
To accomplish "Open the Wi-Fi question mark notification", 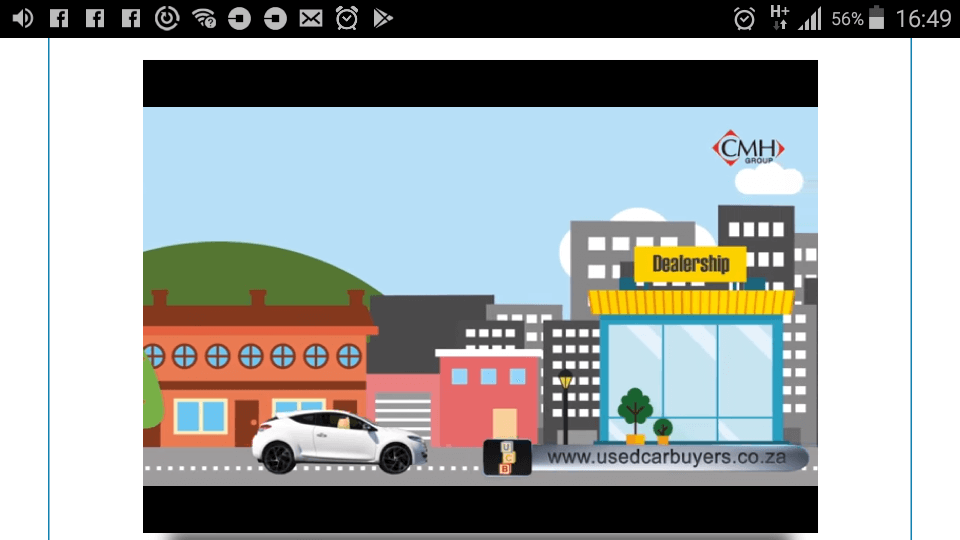I will [204, 18].
